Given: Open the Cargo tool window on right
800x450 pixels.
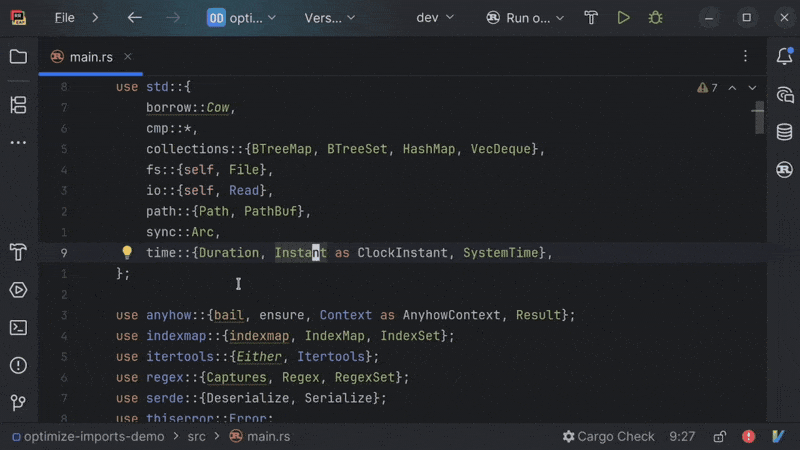Looking at the screenshot, I should pos(785,169).
